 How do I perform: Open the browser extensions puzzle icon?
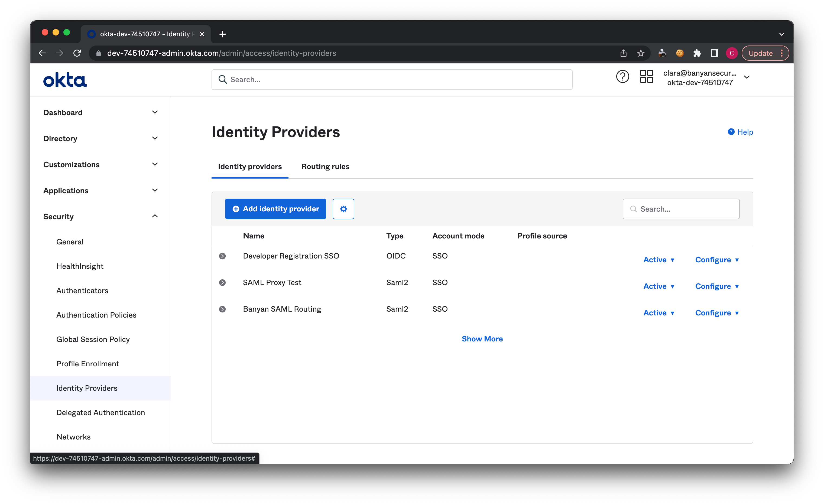click(x=697, y=53)
